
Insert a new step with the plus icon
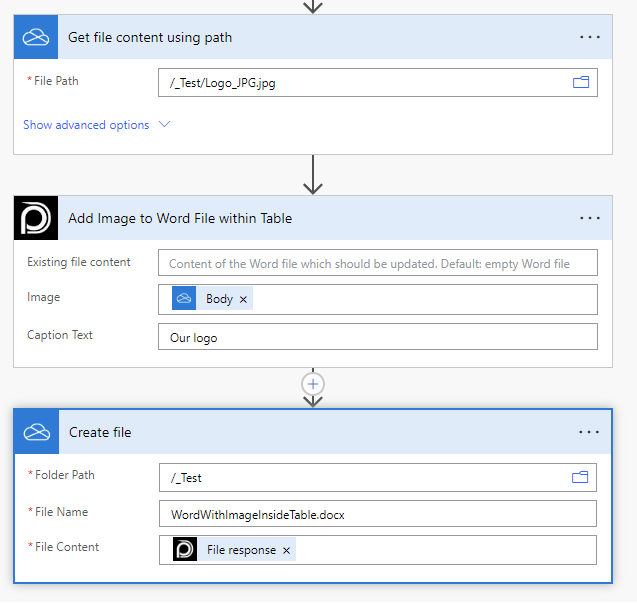click(313, 384)
